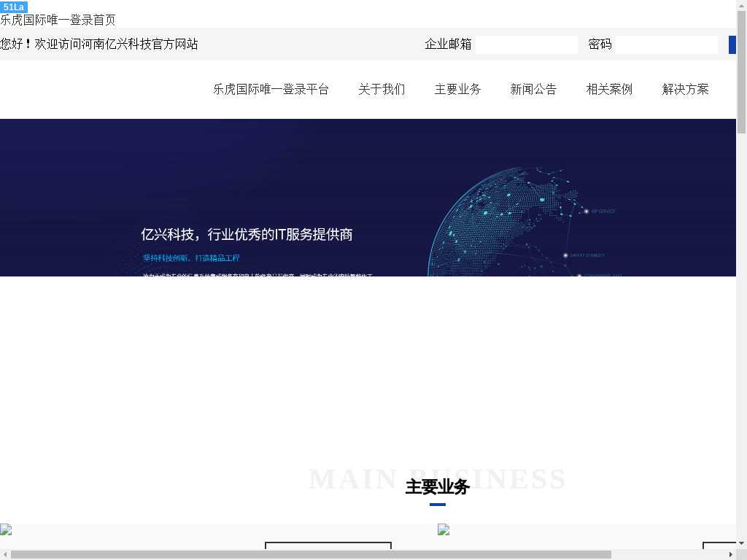Open the 乐虎国际唯一登录首页 link
Image resolution: width=747 pixels, height=560 pixels.
(x=58, y=20)
